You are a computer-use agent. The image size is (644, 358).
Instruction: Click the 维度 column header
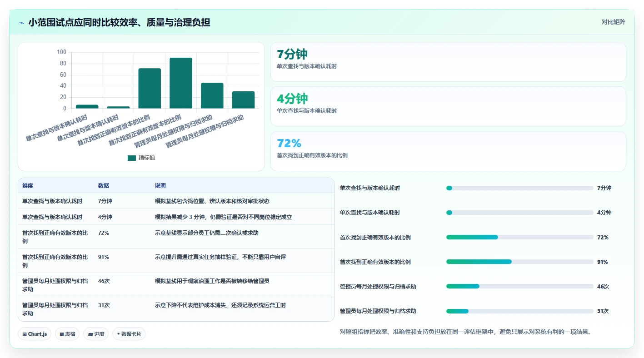point(28,186)
